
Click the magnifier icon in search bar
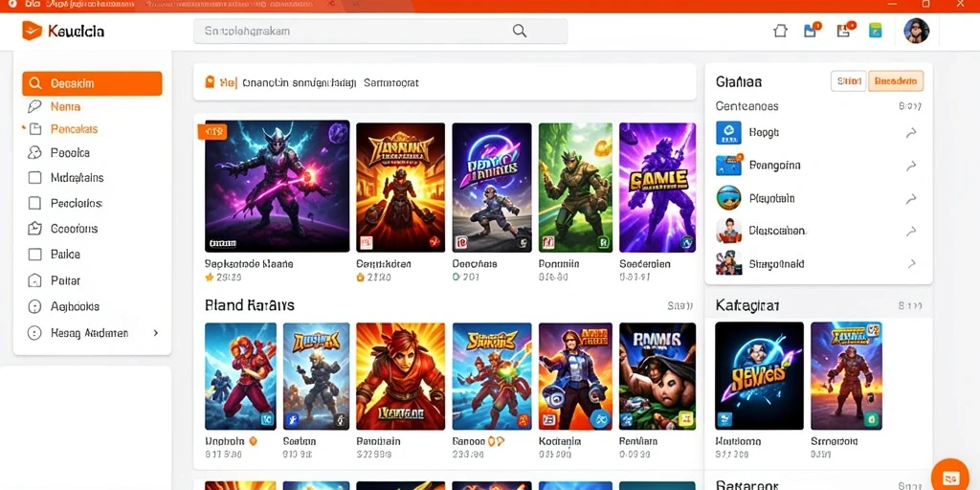coord(520,32)
